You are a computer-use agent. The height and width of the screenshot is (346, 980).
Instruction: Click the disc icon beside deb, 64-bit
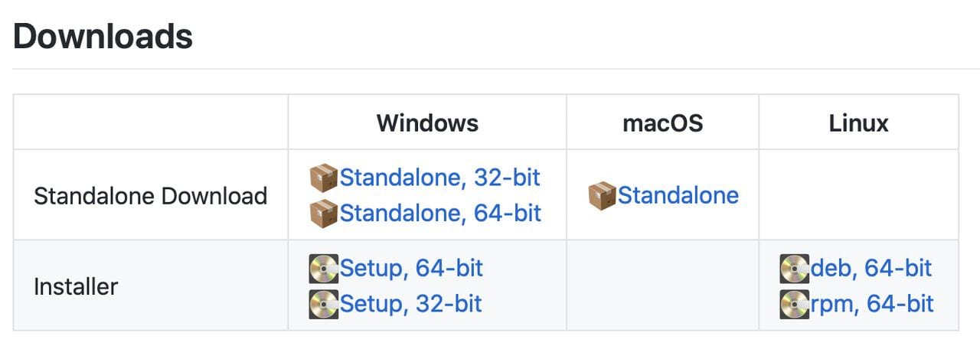click(x=795, y=269)
